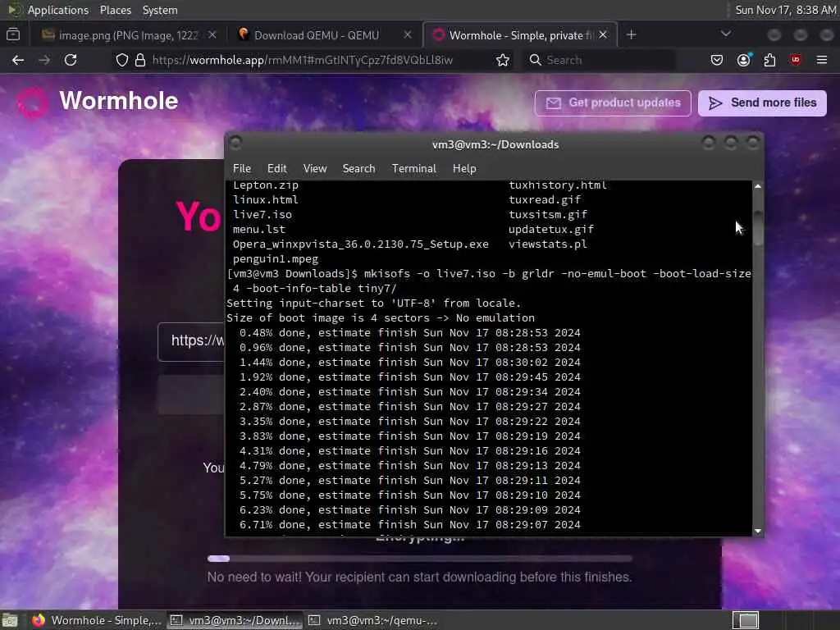Switch to Wormhole Firefox taskbar entry
The width and height of the screenshot is (840, 630).
click(95, 620)
